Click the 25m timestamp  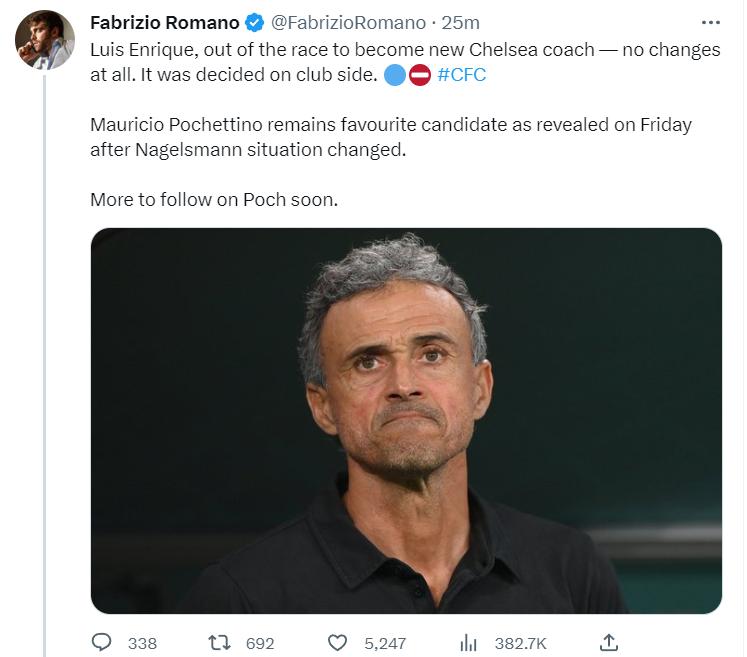click(460, 22)
